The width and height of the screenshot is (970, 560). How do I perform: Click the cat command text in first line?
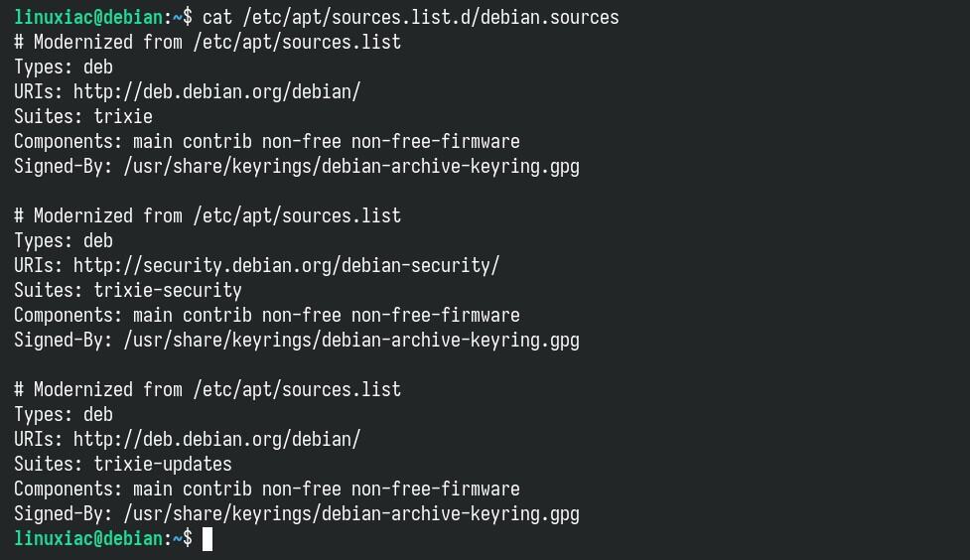click(x=217, y=17)
